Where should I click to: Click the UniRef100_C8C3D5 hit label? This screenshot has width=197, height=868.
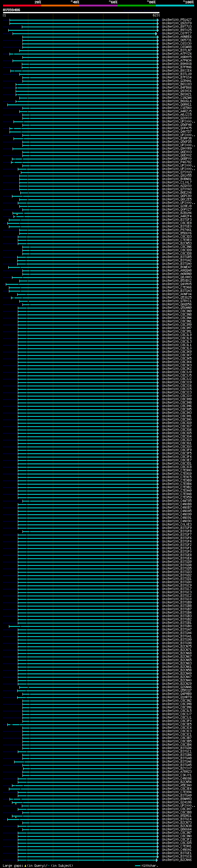click(176, 843)
